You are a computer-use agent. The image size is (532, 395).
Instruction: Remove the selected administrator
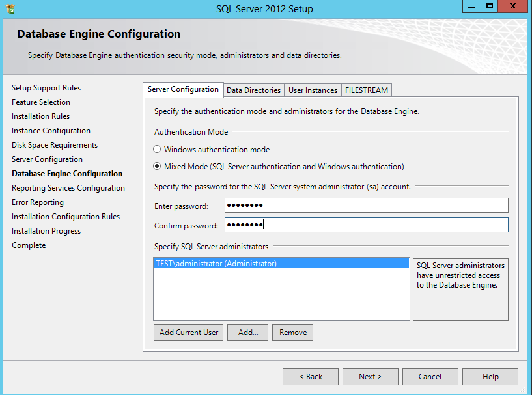click(293, 333)
